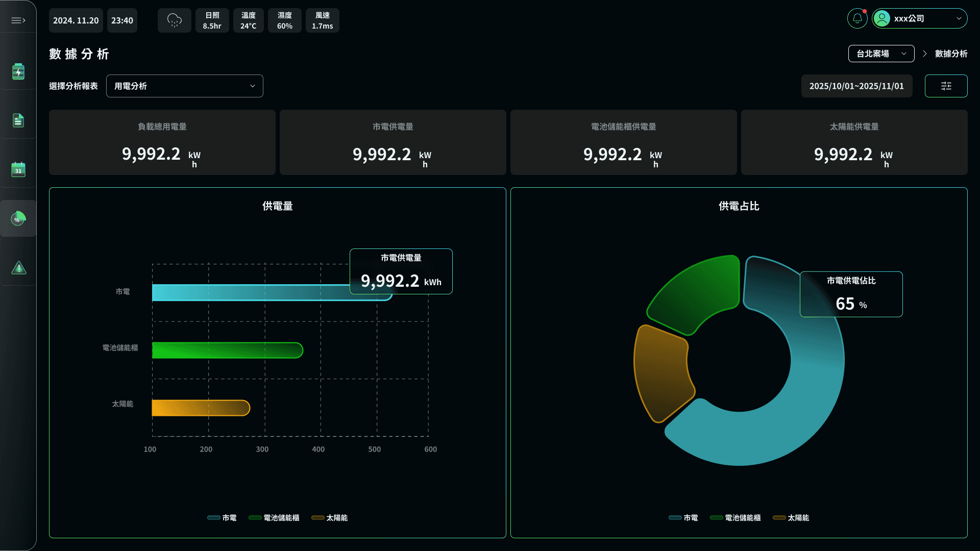This screenshot has height=551, width=980.
Task: Select 數據分析 in the breadcrumb
Action: click(x=950, y=53)
